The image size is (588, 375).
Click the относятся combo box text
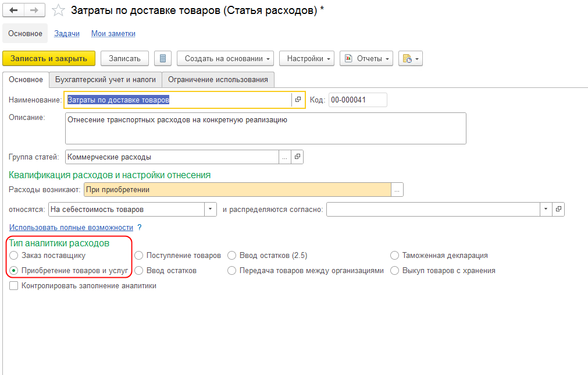[126, 209]
